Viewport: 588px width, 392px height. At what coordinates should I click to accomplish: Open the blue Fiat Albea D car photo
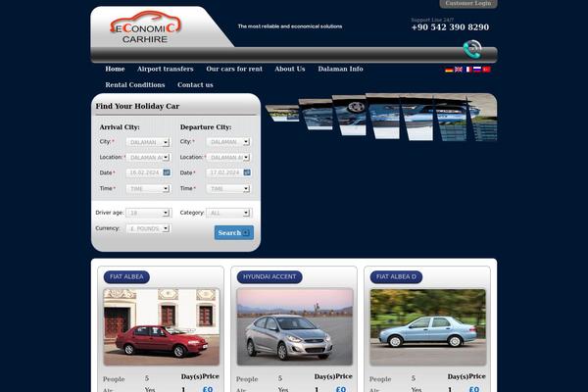pos(428,326)
